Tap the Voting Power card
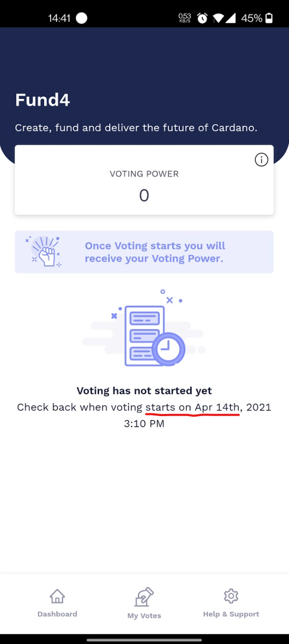Viewport: 289px width, 644px height. tap(144, 179)
